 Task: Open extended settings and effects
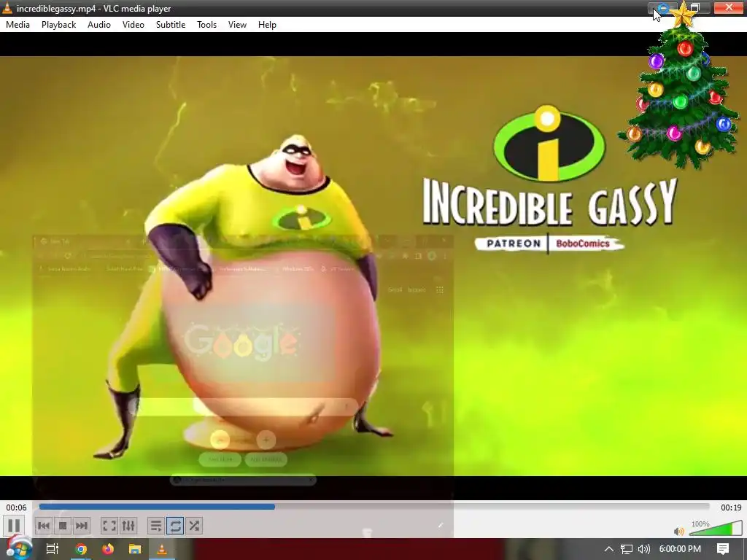click(128, 526)
